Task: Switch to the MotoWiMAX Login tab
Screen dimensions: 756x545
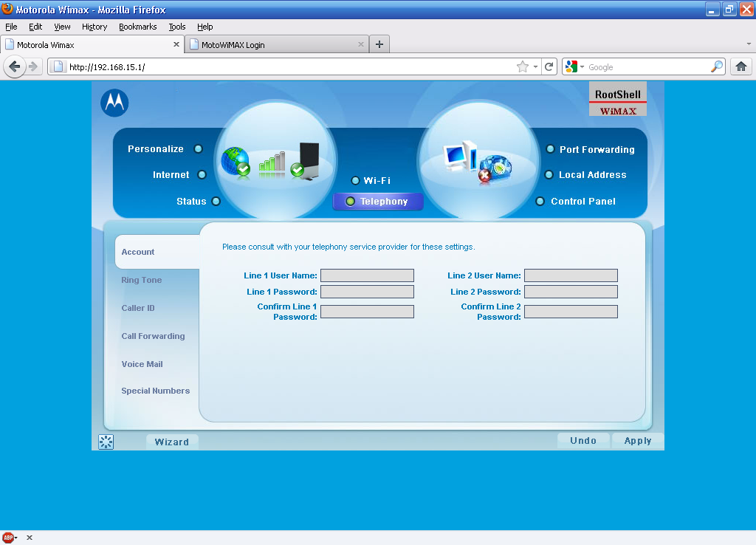Action: (x=276, y=44)
